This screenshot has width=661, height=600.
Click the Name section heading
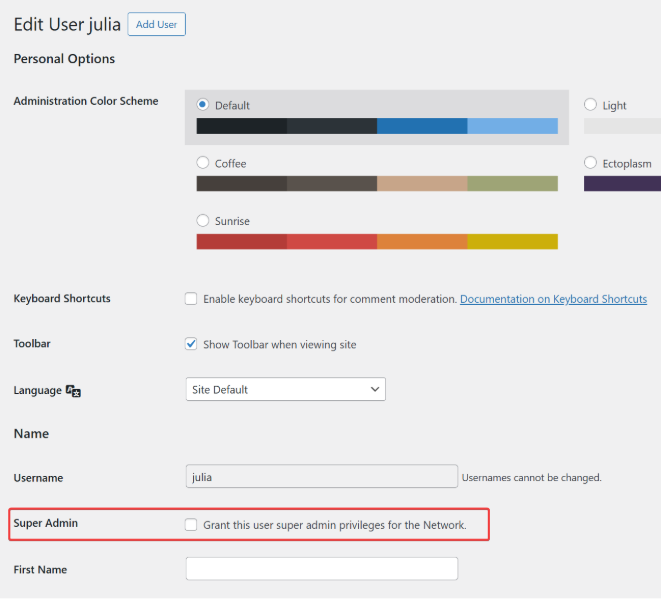tap(31, 433)
